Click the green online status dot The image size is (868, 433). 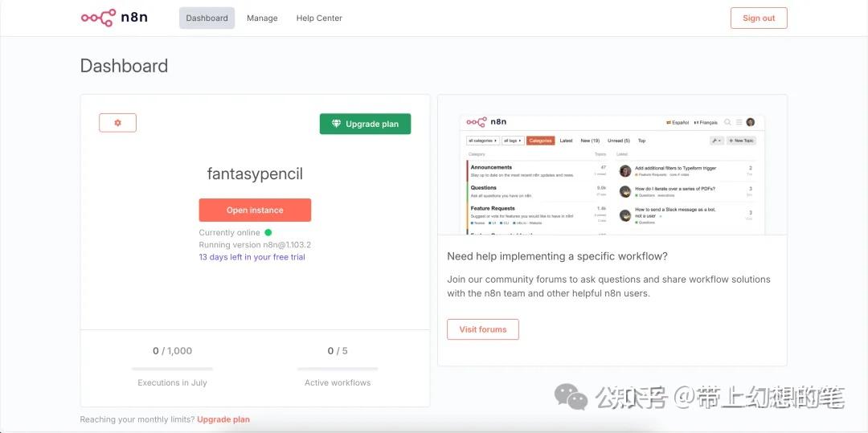(x=268, y=233)
